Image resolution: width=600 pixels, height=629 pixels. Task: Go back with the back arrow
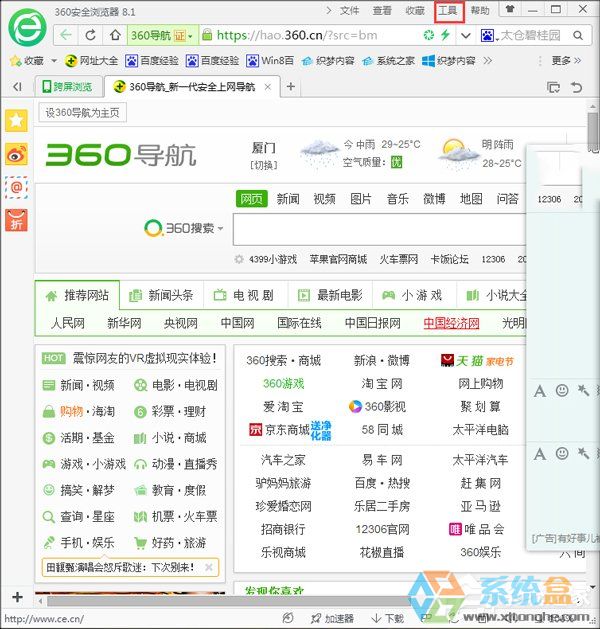tap(66, 35)
